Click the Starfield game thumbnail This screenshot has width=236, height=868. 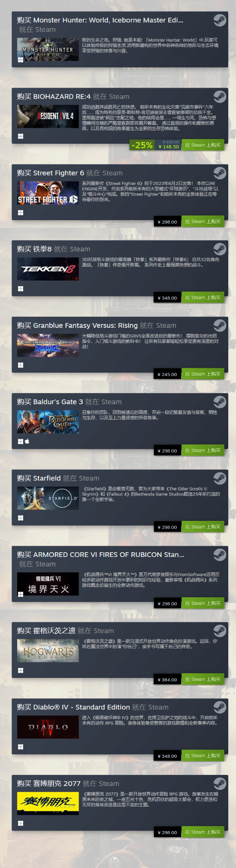(48, 498)
